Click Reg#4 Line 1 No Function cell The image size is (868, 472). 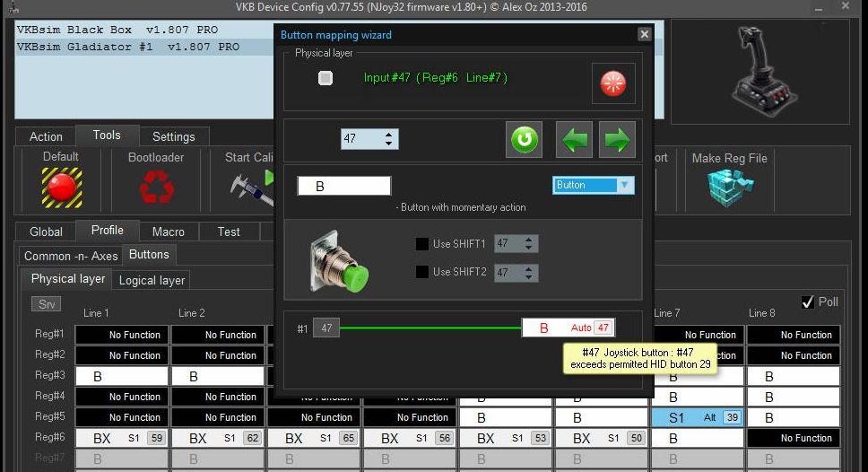pos(122,397)
